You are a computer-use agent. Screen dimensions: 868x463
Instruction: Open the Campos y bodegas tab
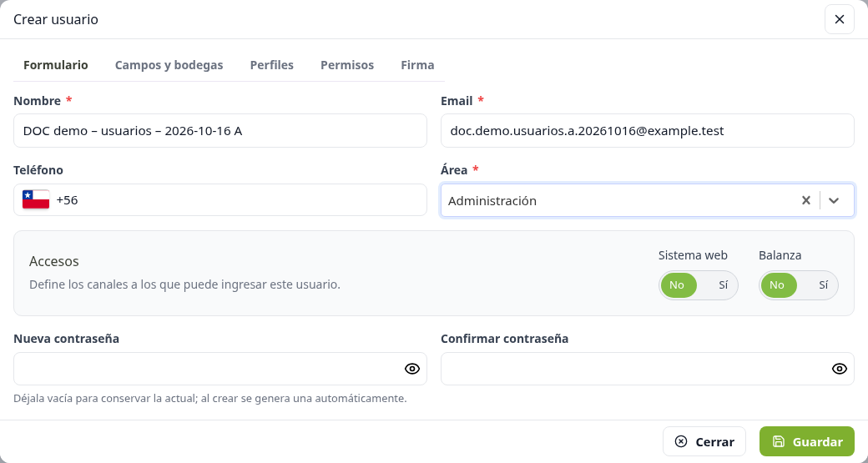click(169, 65)
